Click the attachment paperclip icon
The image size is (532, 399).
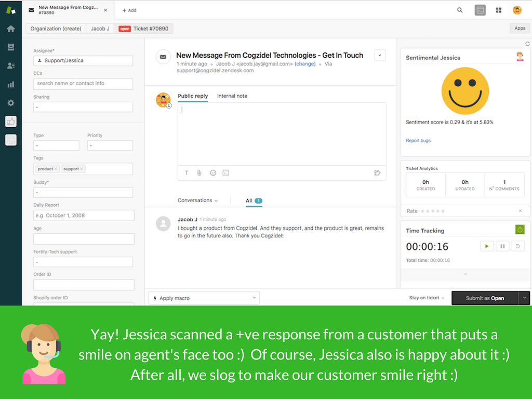(199, 173)
